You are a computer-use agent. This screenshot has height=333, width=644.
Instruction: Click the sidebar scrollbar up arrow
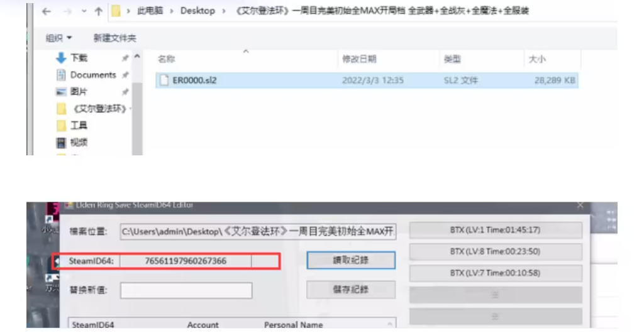pos(137,56)
